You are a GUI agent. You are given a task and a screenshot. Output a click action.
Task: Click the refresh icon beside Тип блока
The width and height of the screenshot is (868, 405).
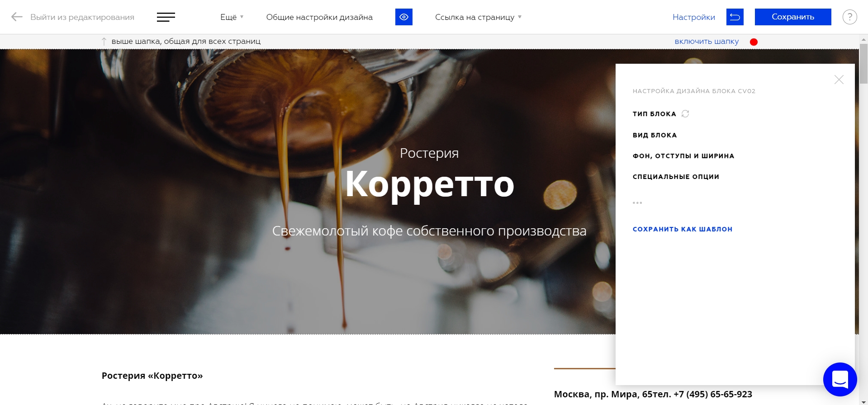coord(685,113)
